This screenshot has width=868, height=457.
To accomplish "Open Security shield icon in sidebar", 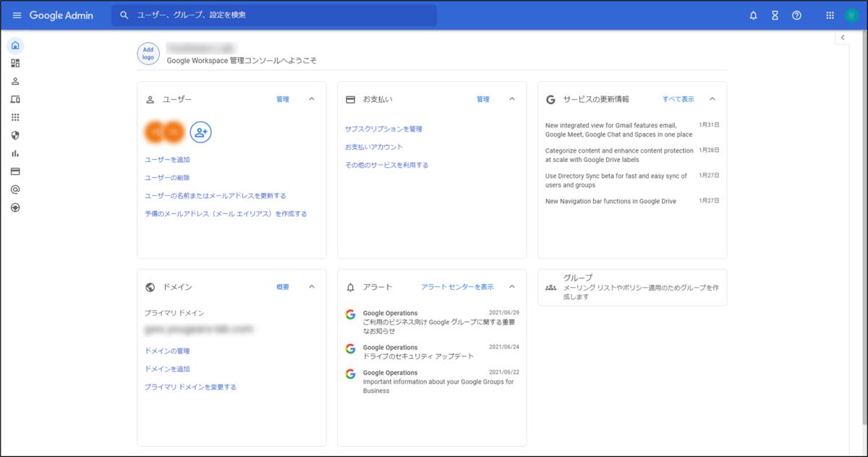I will pos(15,135).
